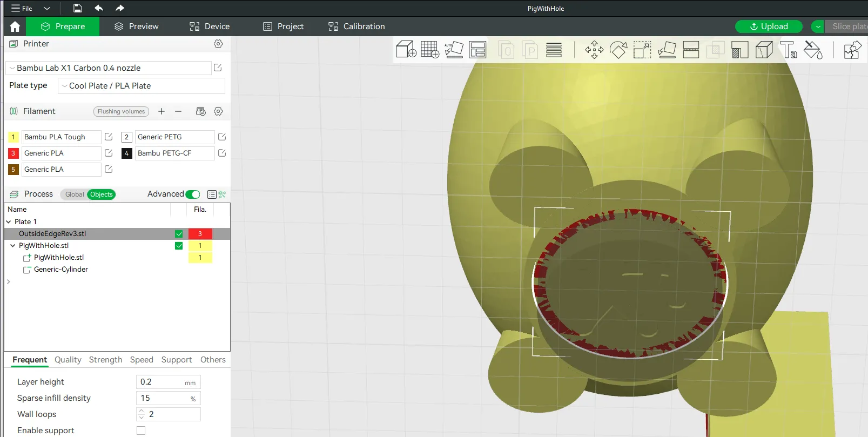
Task: Open the Plate type dropdown
Action: (x=142, y=86)
